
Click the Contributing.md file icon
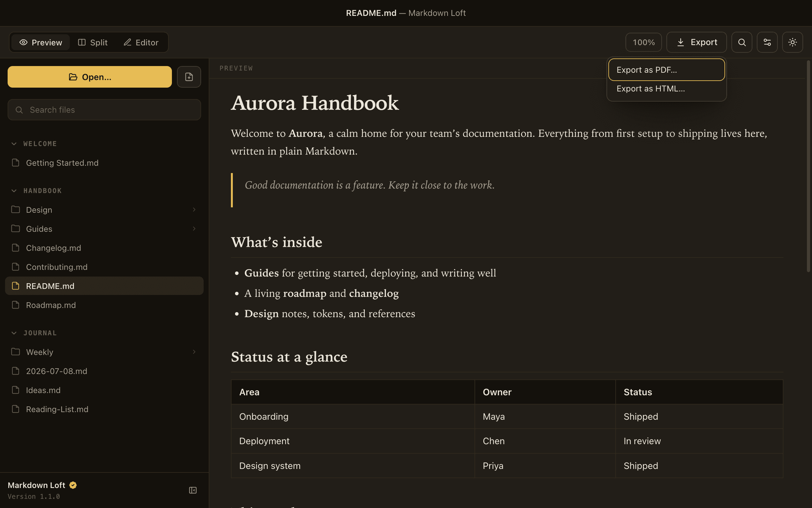[16, 267]
